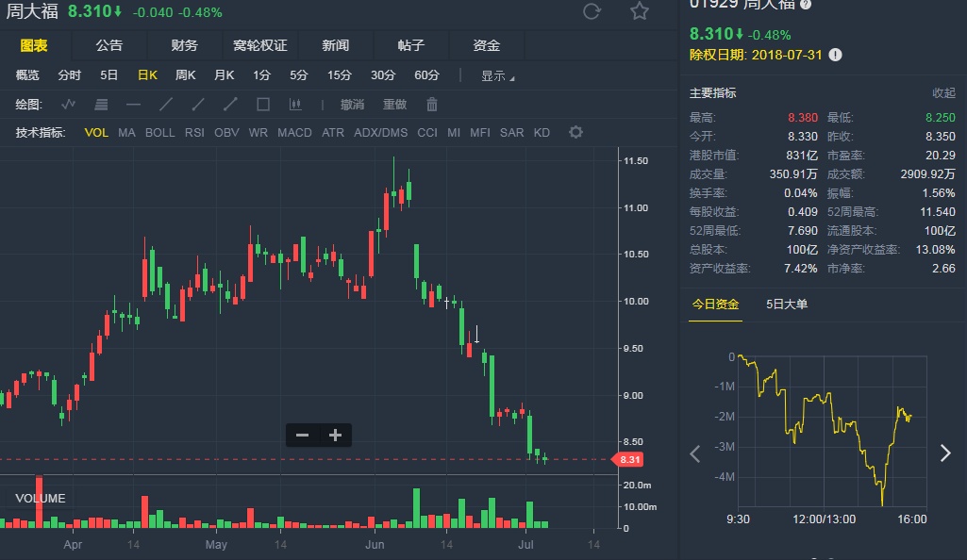Zoom in the chart with plus button
Viewport: 967px width, 560px height.
(335, 435)
